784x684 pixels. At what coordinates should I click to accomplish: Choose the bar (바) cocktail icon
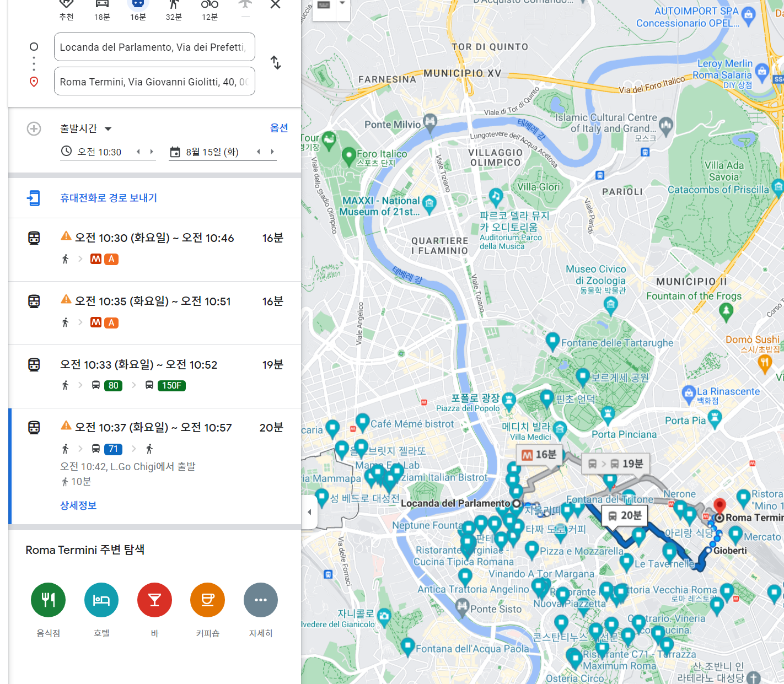coord(155,600)
